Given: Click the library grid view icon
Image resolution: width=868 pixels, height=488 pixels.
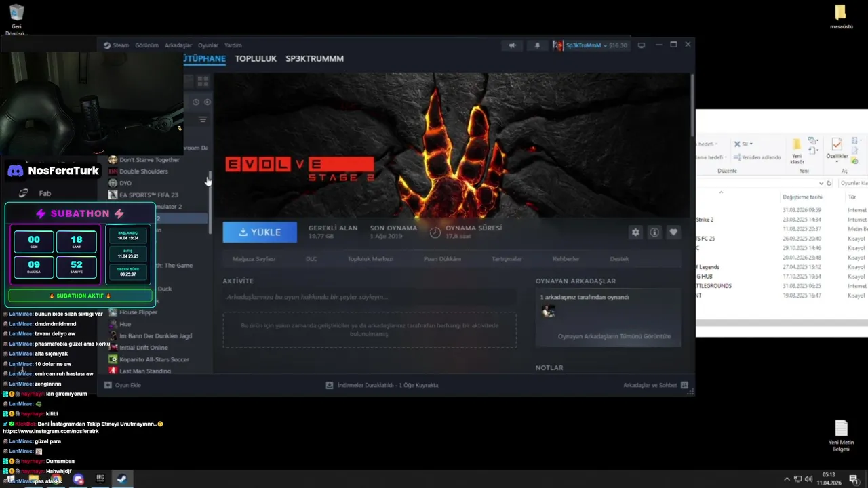Looking at the screenshot, I should click(203, 81).
